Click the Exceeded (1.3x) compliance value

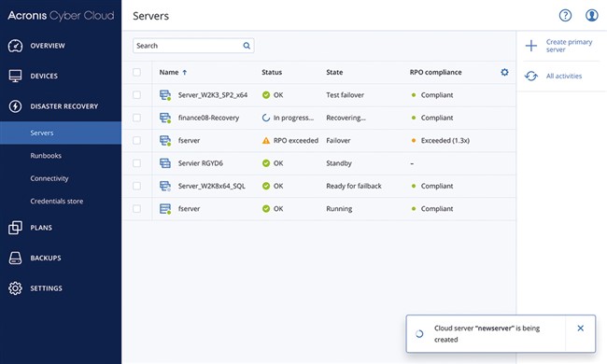(x=445, y=140)
